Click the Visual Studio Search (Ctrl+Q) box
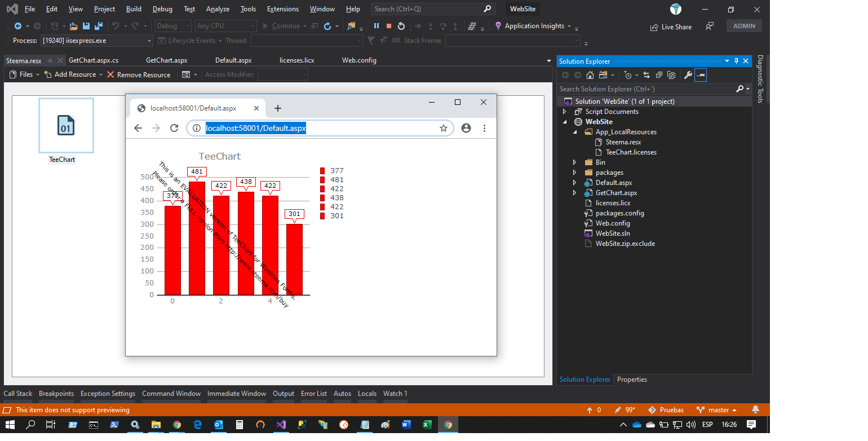 (433, 9)
